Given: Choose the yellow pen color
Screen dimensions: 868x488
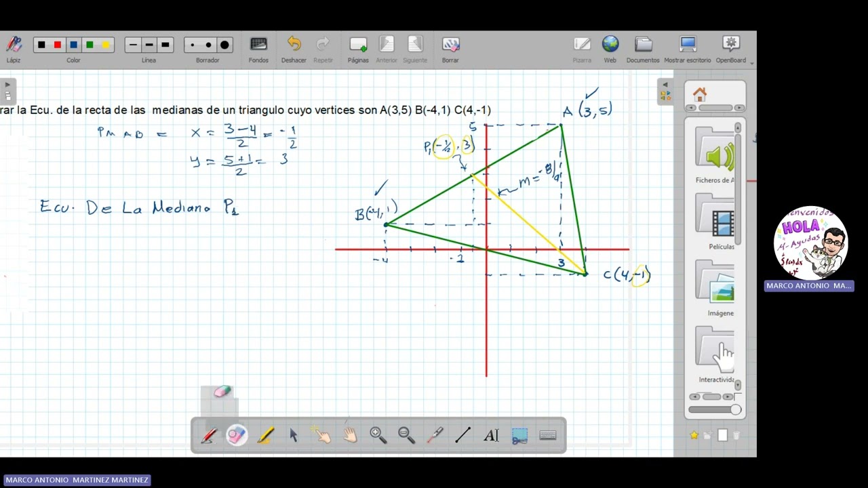Looking at the screenshot, I should click(x=106, y=45).
